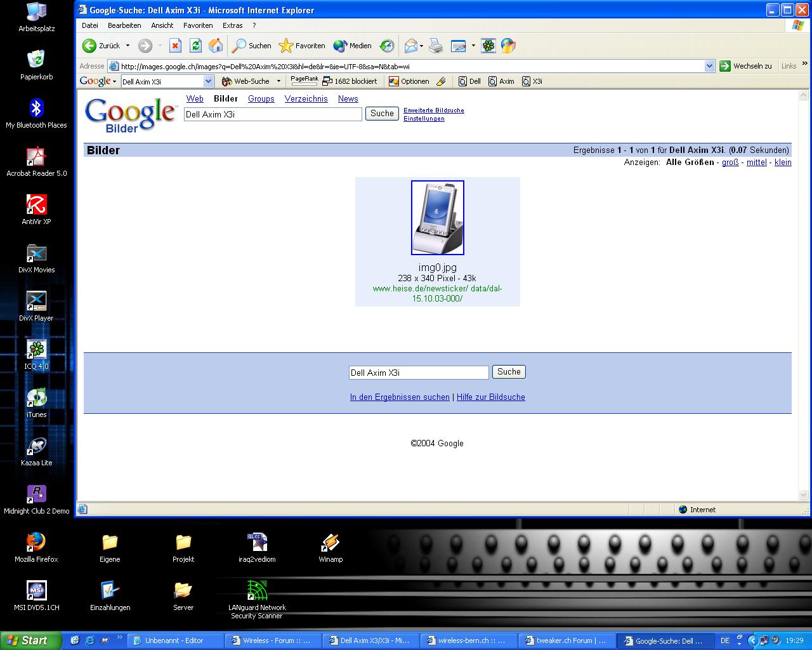This screenshot has width=812, height=650.
Task: Open the Home page icon
Action: pyautogui.click(x=216, y=46)
